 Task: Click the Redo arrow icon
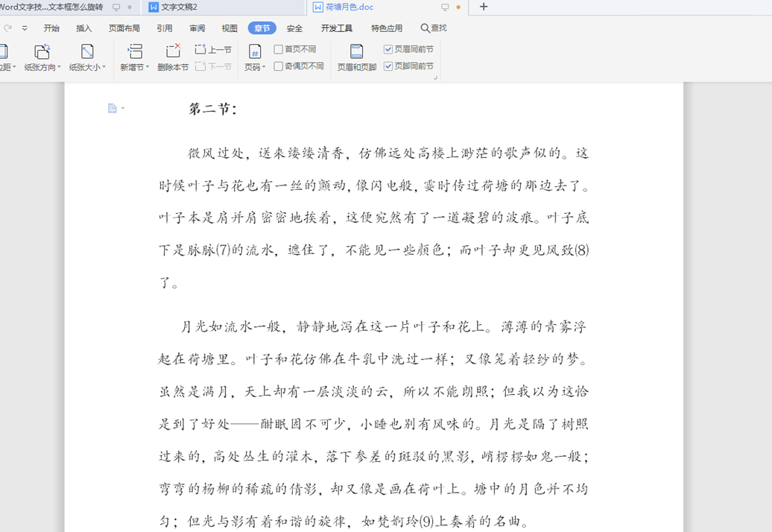click(x=8, y=28)
